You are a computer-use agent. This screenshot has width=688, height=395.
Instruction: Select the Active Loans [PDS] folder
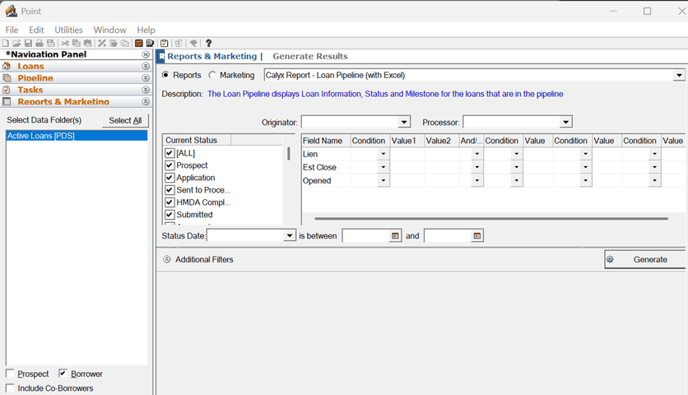tap(77, 136)
